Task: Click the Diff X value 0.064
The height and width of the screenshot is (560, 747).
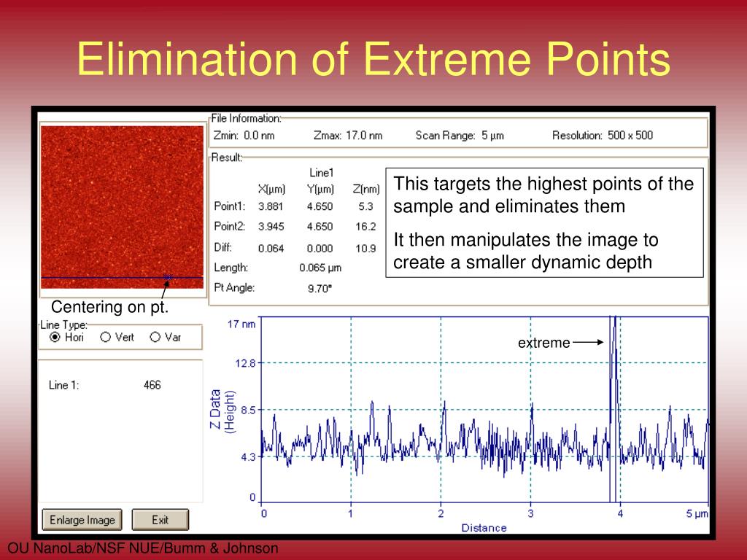Action: (271, 249)
